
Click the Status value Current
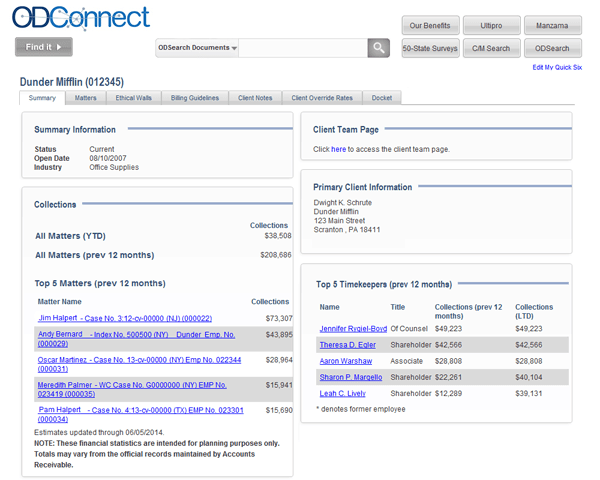coord(102,149)
